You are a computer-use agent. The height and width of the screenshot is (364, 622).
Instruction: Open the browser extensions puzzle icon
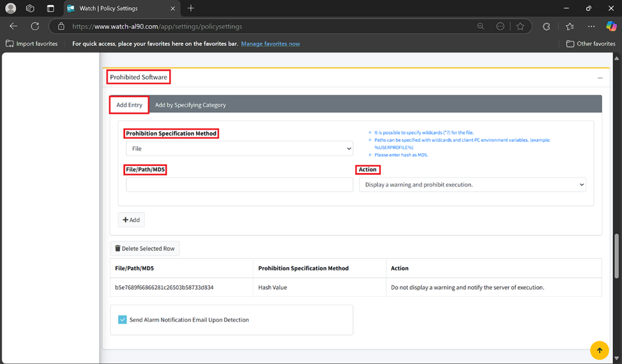(546, 26)
